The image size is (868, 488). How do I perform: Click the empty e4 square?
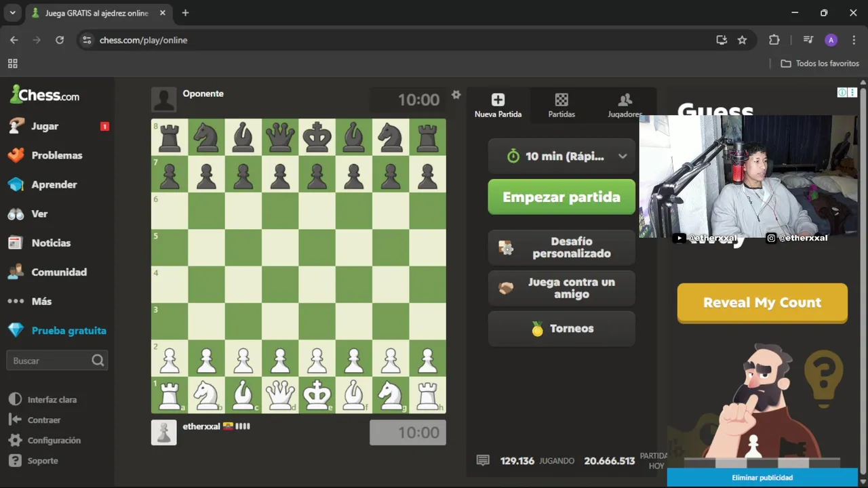[x=317, y=285]
